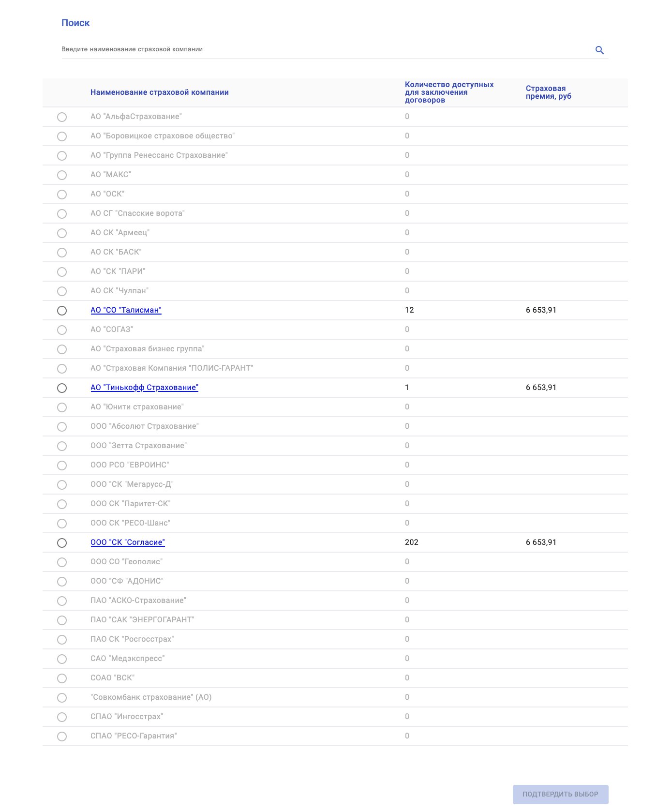
Task: Open the АО "СО "Талисман" link
Action: pyautogui.click(x=126, y=310)
